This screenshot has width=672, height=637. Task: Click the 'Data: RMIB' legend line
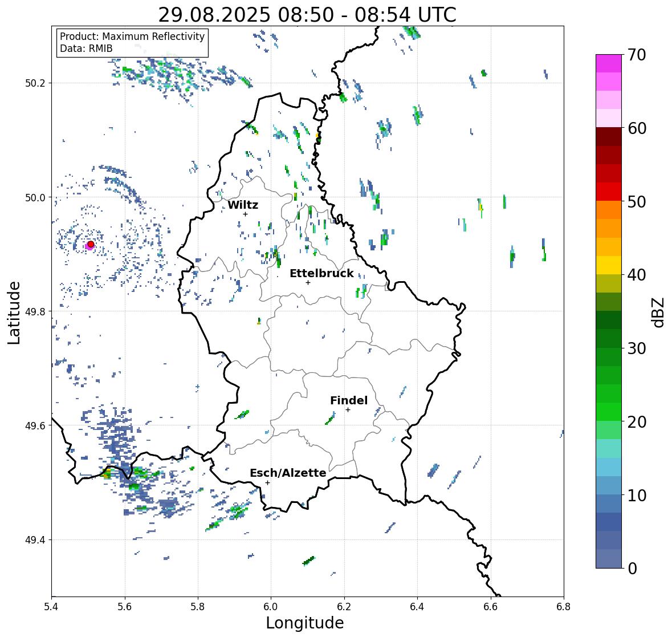(86, 48)
